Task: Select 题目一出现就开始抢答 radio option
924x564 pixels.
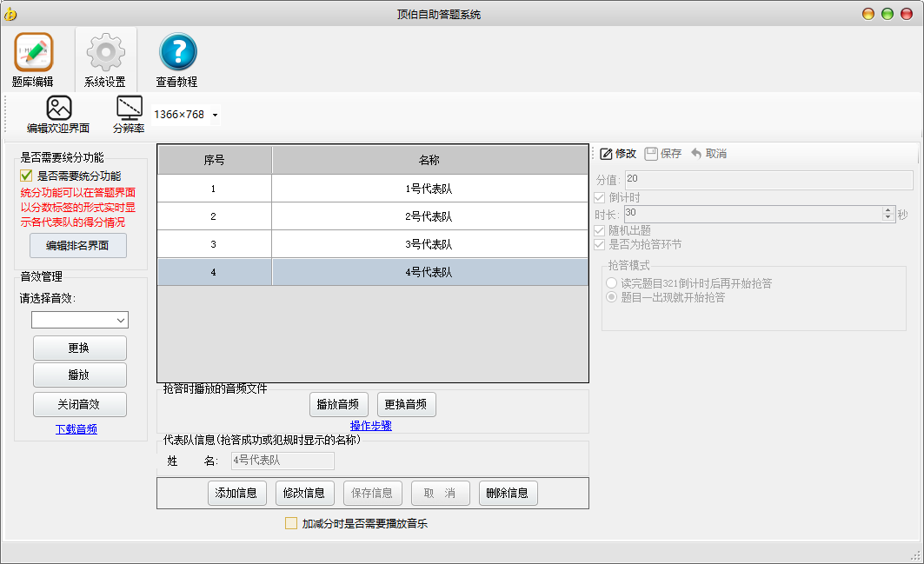Action: click(613, 297)
